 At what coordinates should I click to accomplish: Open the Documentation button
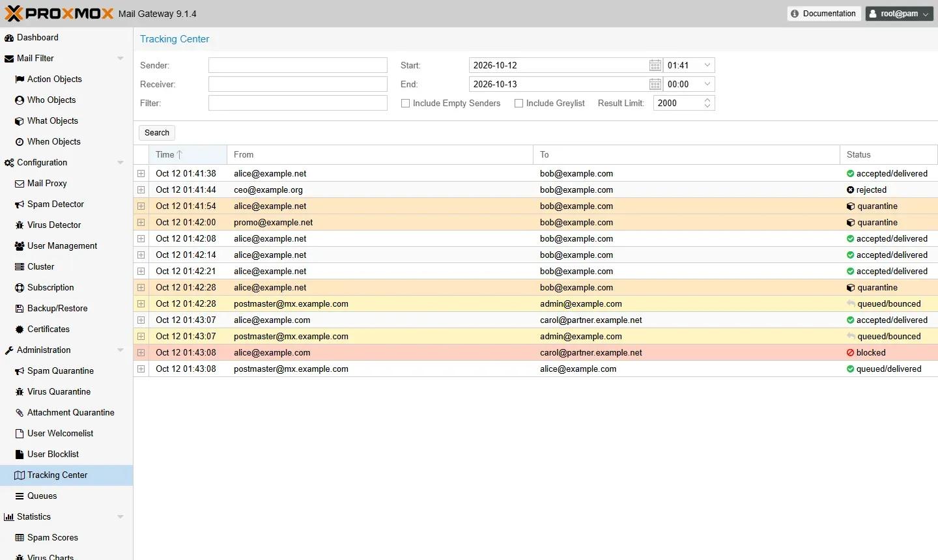point(824,14)
